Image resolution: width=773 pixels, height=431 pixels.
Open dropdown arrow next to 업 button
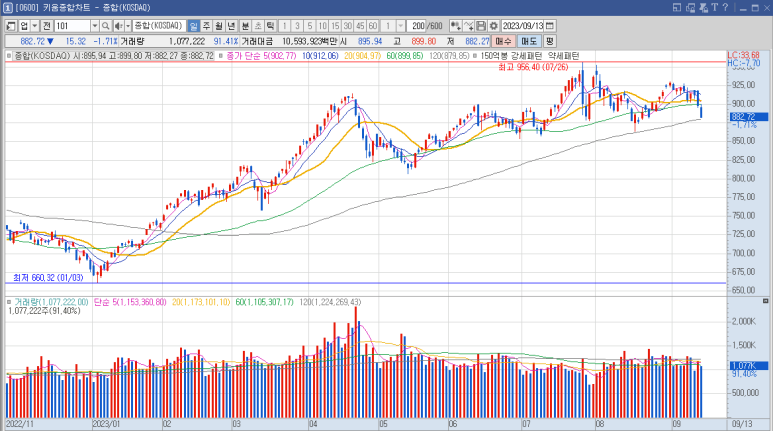36,25
